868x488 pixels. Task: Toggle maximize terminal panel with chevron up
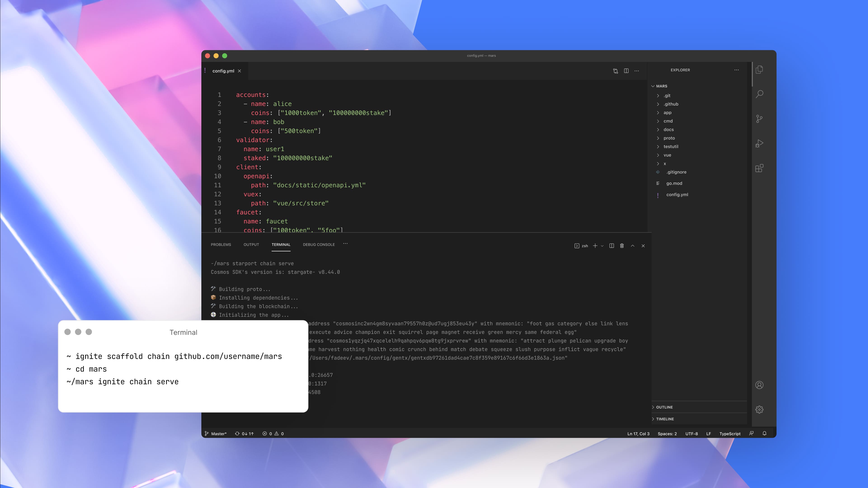tap(633, 246)
